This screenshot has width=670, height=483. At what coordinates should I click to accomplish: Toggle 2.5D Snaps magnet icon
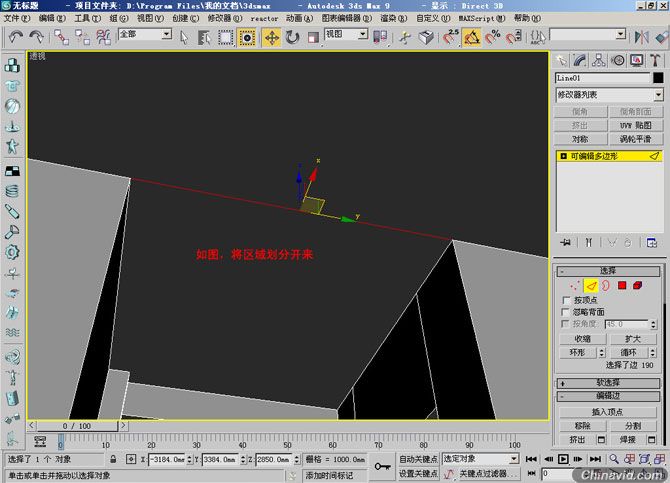tap(450, 37)
